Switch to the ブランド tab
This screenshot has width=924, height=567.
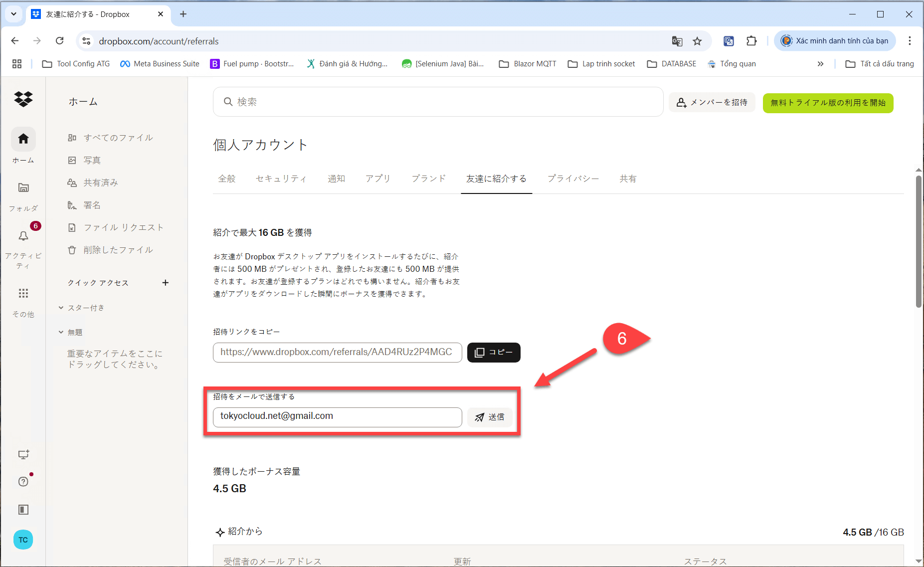pyautogui.click(x=429, y=179)
